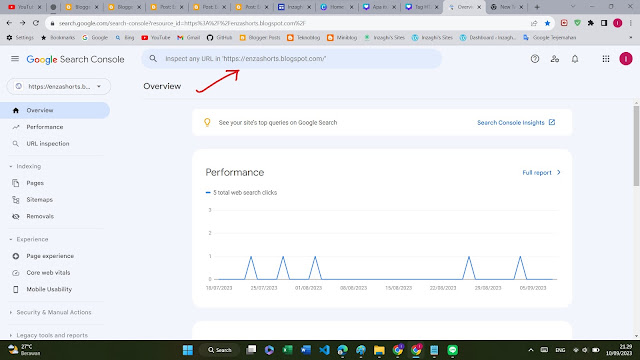Click the Google account avatar in Search Console
Viewport: 640px width, 360px height.
coord(626,59)
